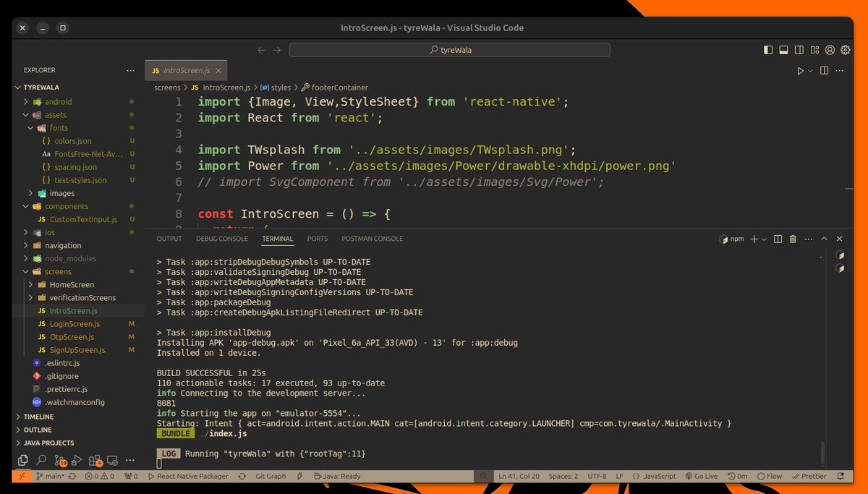Switch to the OUTPUT panel tab
868x494 pixels.
169,239
